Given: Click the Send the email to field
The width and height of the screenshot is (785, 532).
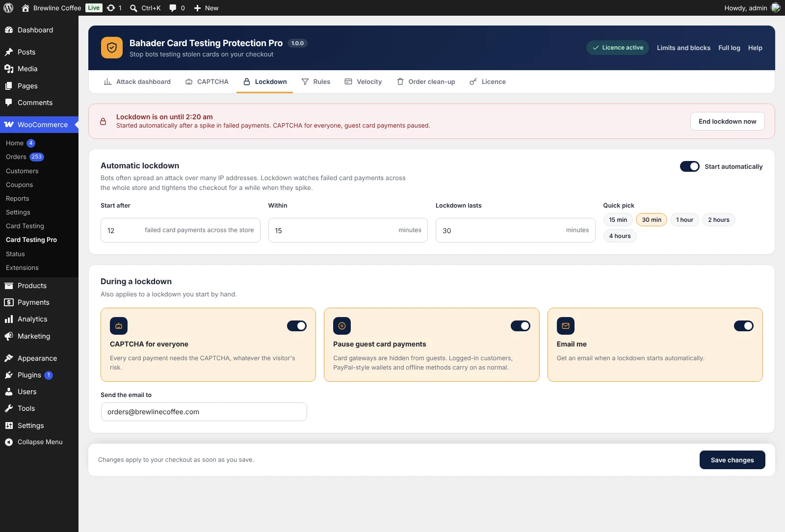Looking at the screenshot, I should point(204,412).
